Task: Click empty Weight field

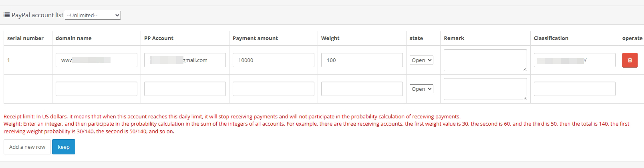Action: [362, 89]
